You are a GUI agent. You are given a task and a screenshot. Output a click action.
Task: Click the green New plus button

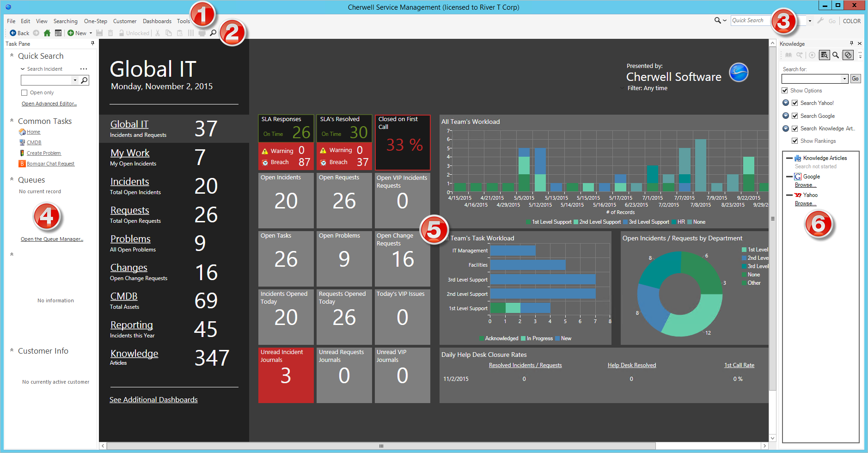[x=77, y=33]
